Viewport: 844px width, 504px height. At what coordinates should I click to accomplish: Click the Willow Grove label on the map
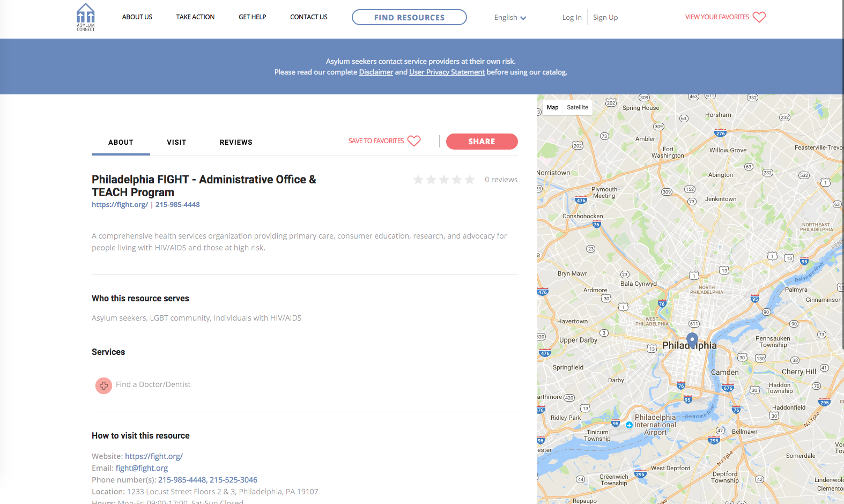coord(728,150)
